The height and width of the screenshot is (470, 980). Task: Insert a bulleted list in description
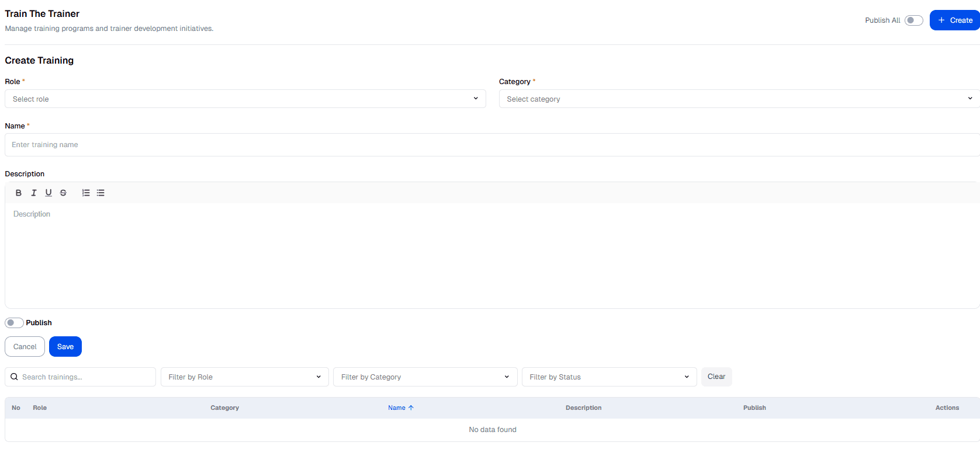101,193
